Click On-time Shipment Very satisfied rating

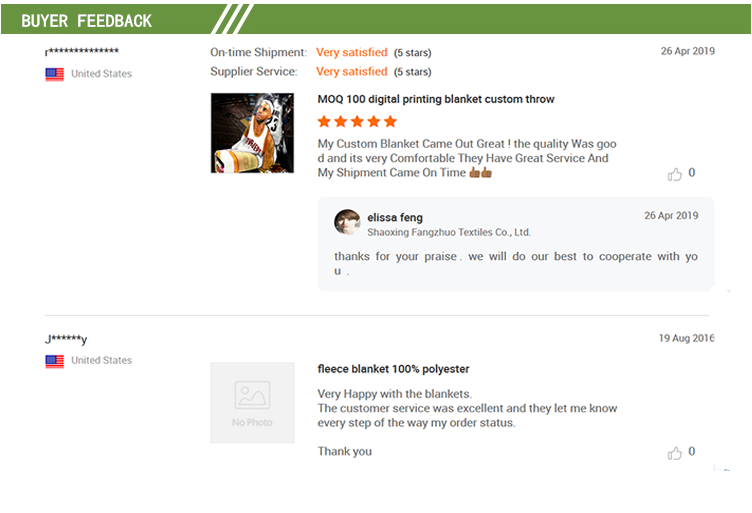tap(352, 52)
